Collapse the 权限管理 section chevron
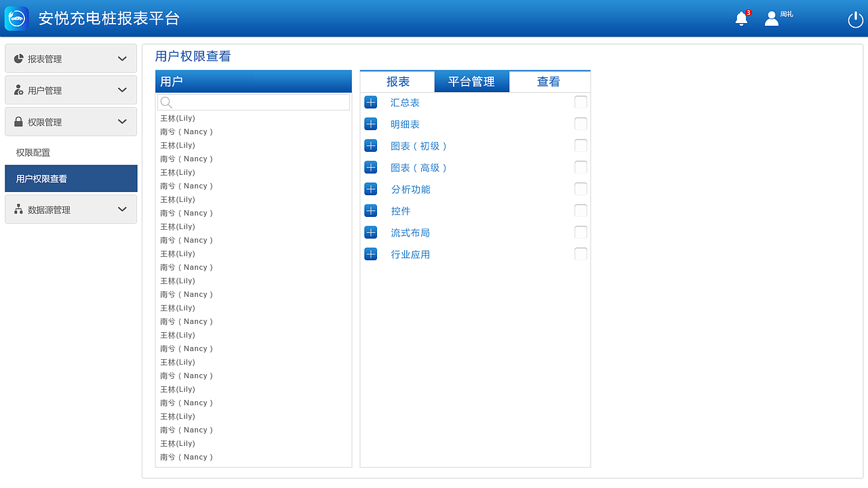Viewport: 868px width, 488px height. tap(122, 121)
